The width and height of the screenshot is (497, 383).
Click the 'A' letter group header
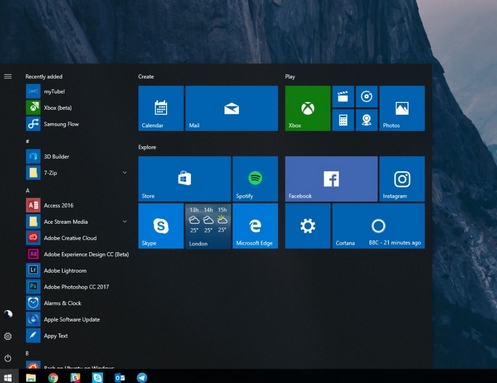tap(27, 190)
